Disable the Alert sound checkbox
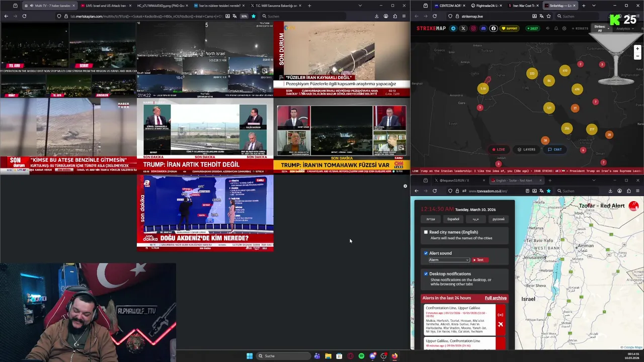The width and height of the screenshot is (644, 362). pyautogui.click(x=426, y=253)
